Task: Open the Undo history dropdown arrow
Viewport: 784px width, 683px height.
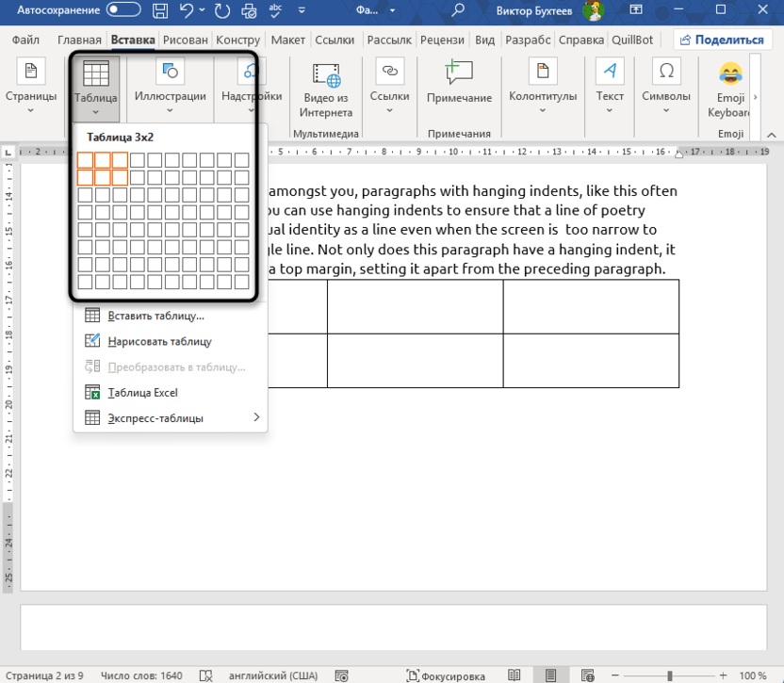Action: pos(202,10)
